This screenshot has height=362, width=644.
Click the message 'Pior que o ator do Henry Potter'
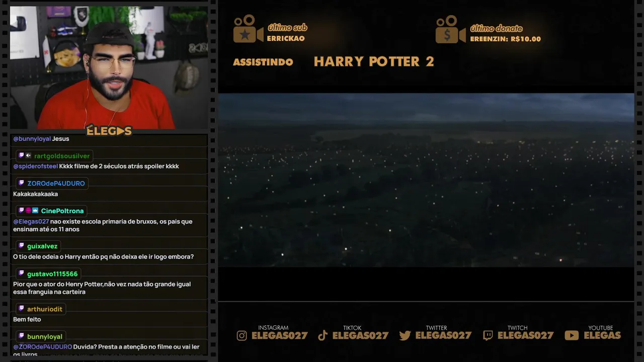tap(102, 288)
